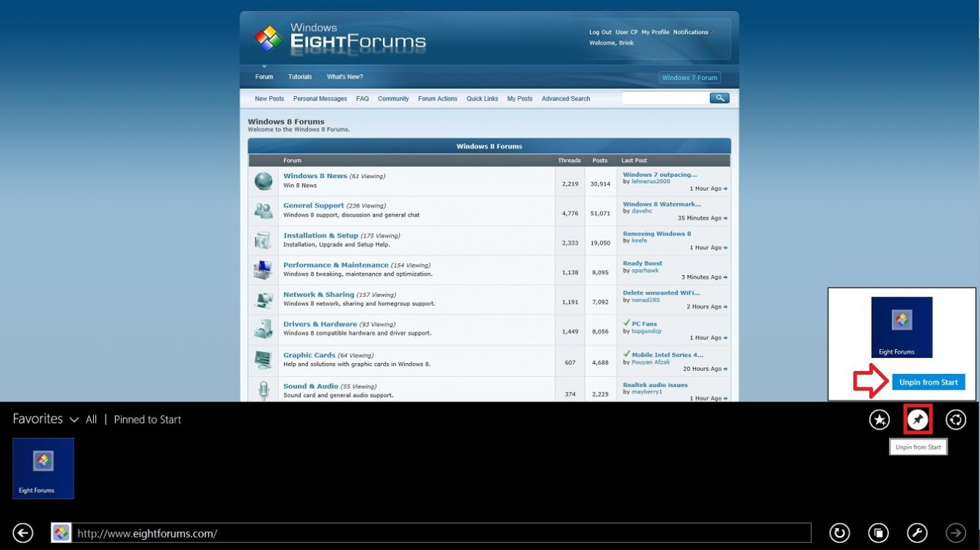Click the Installation & Setup forum icon
The width and height of the screenshot is (980, 550).
(x=263, y=240)
